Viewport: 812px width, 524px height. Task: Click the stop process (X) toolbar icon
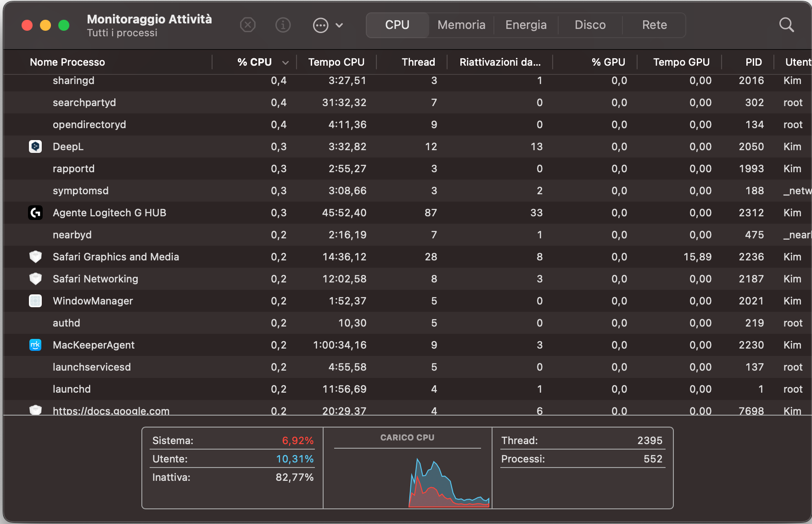pos(248,25)
